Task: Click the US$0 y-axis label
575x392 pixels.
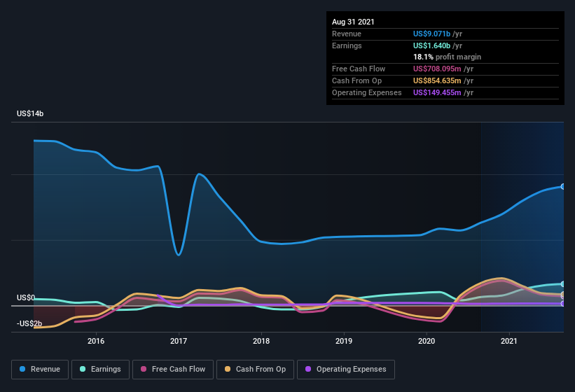Action: click(x=26, y=297)
